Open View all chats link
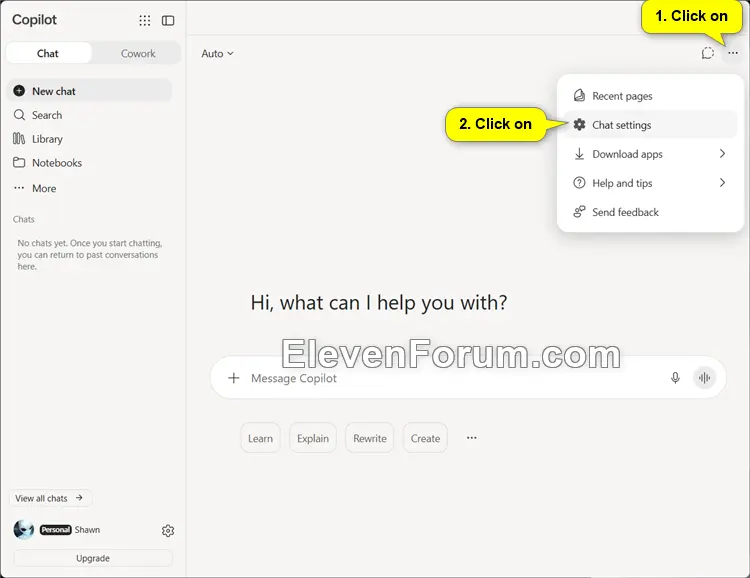 coord(50,498)
